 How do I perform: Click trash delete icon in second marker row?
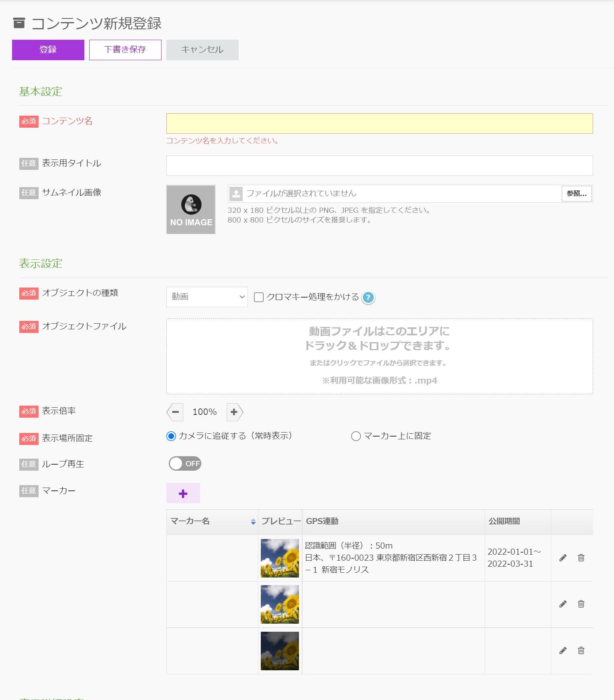click(581, 604)
